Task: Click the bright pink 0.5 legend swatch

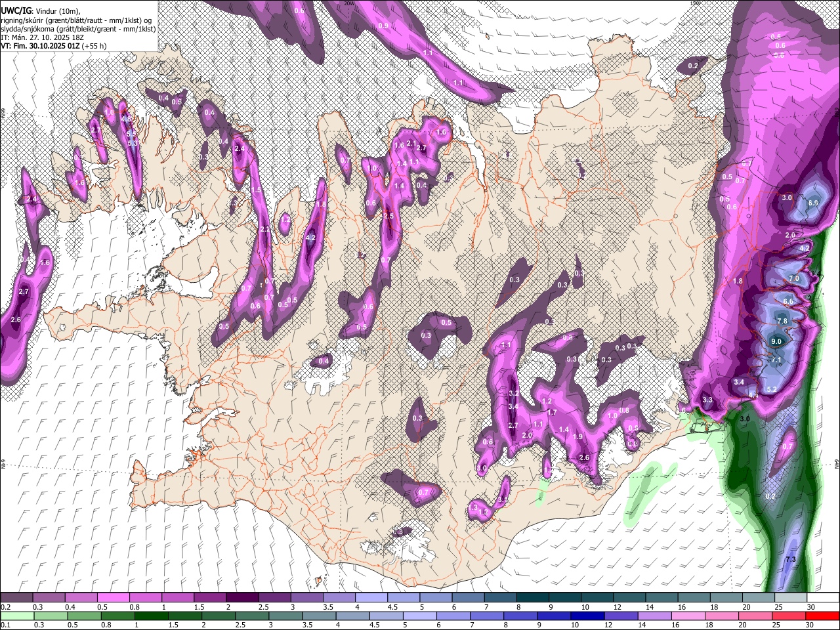Action: tap(113, 598)
